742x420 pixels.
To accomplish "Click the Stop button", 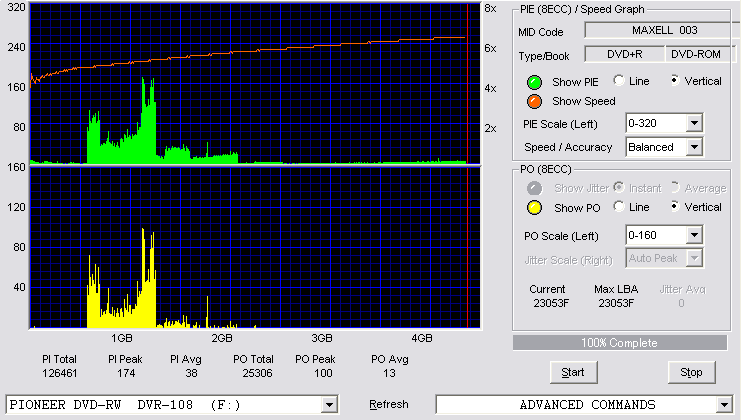I will (x=691, y=372).
